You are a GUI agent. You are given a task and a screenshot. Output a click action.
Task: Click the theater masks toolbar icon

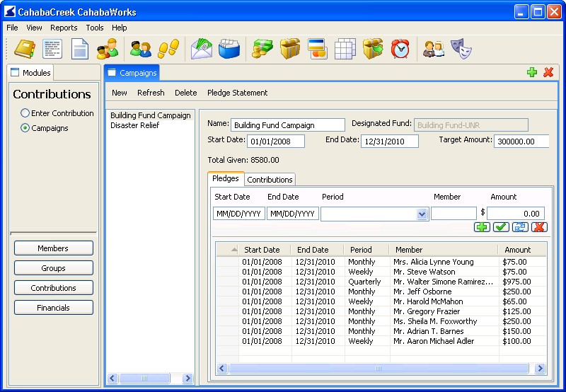[461, 49]
